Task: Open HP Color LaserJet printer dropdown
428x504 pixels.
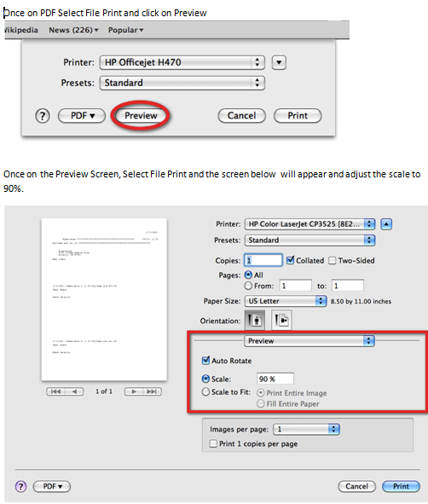Action: click(x=309, y=224)
